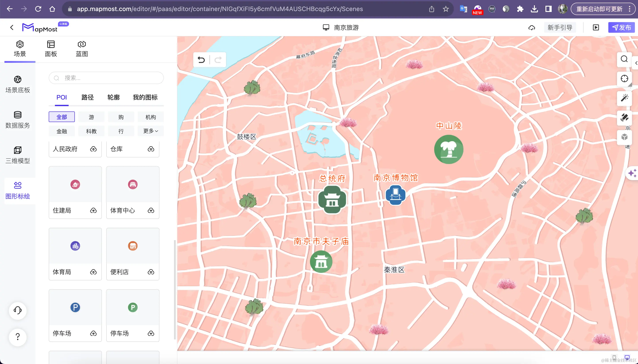Viewport: 638px width, 364px height.
Task: Open the help question mark button
Action: 17,337
